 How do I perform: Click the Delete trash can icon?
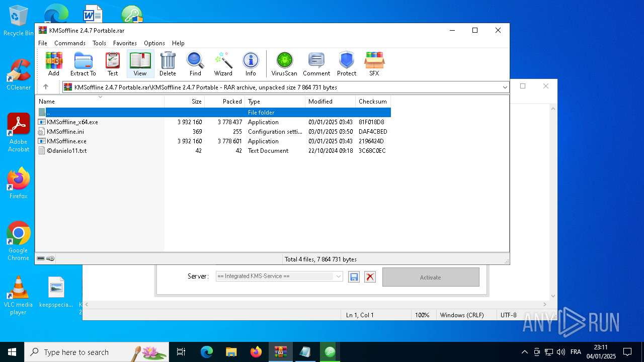coord(168,64)
